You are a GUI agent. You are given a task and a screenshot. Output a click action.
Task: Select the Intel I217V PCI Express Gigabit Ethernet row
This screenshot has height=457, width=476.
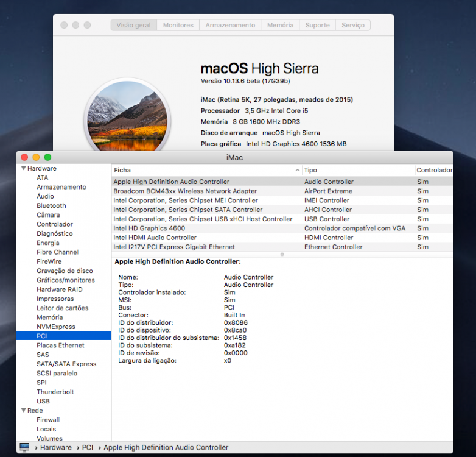pos(282,247)
